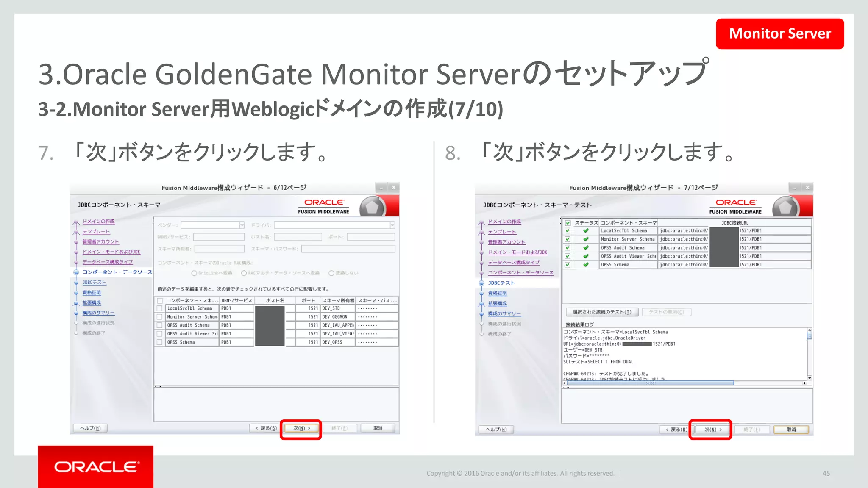This screenshot has width=868, height=488.
Task: Click the スキーマ所有者 input field
Action: 220,249
